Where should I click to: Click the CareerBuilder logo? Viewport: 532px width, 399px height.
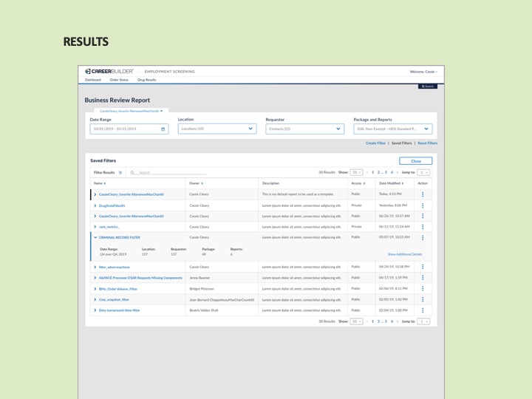[x=109, y=71]
